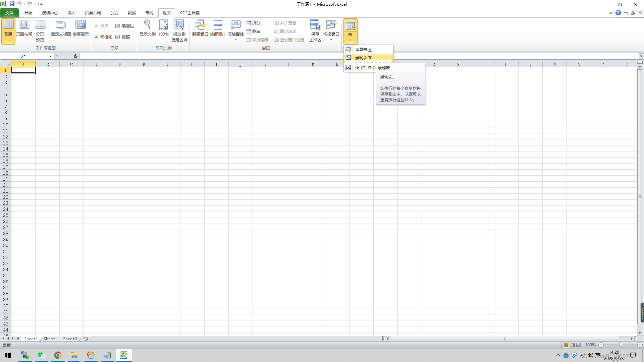Screen dimensions: 644x362
Task: Switch to the Sheet2 tab
Action: point(50,339)
